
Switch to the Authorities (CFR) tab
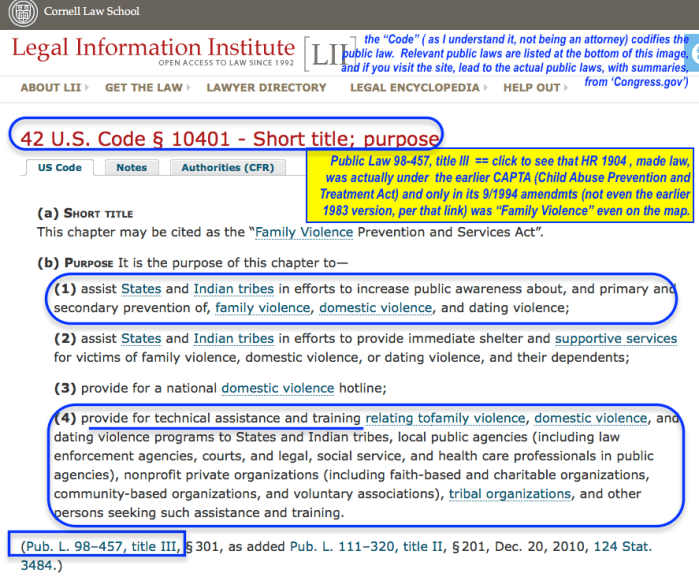click(227, 168)
